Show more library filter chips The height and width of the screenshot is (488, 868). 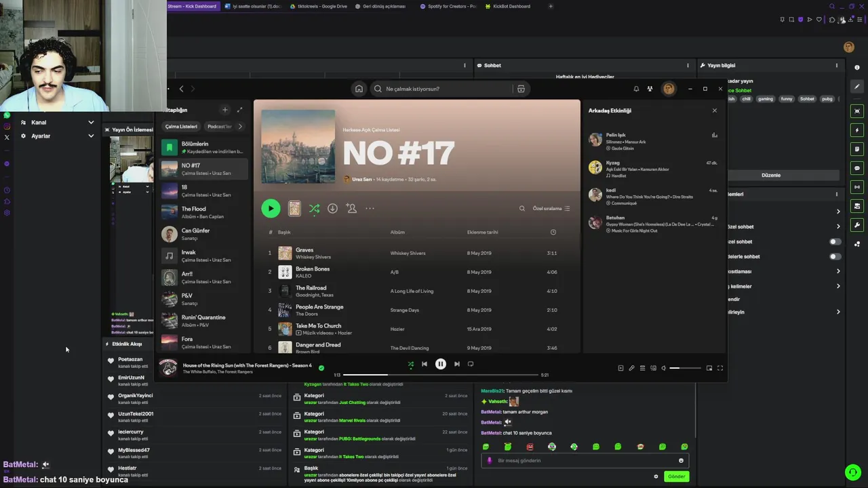[240, 127]
